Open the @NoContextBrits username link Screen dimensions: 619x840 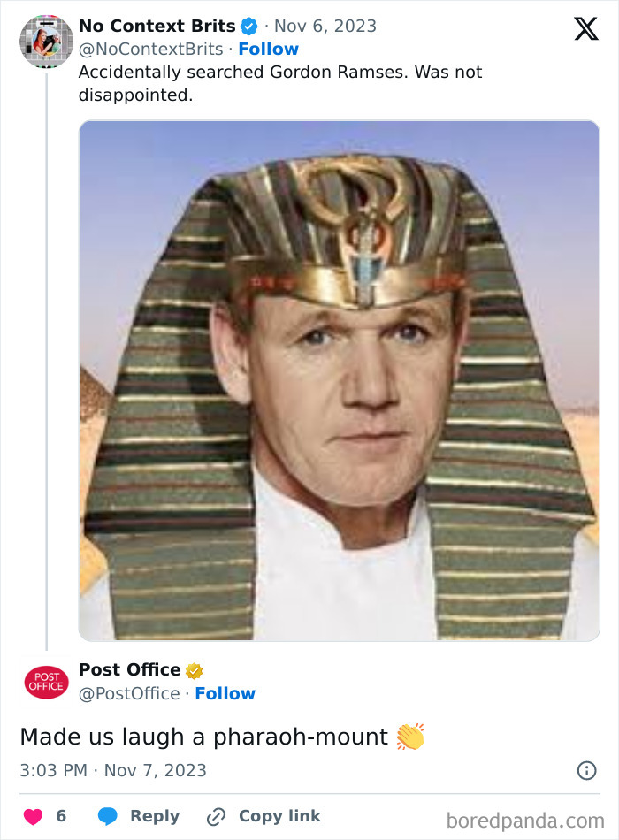pyautogui.click(x=149, y=49)
